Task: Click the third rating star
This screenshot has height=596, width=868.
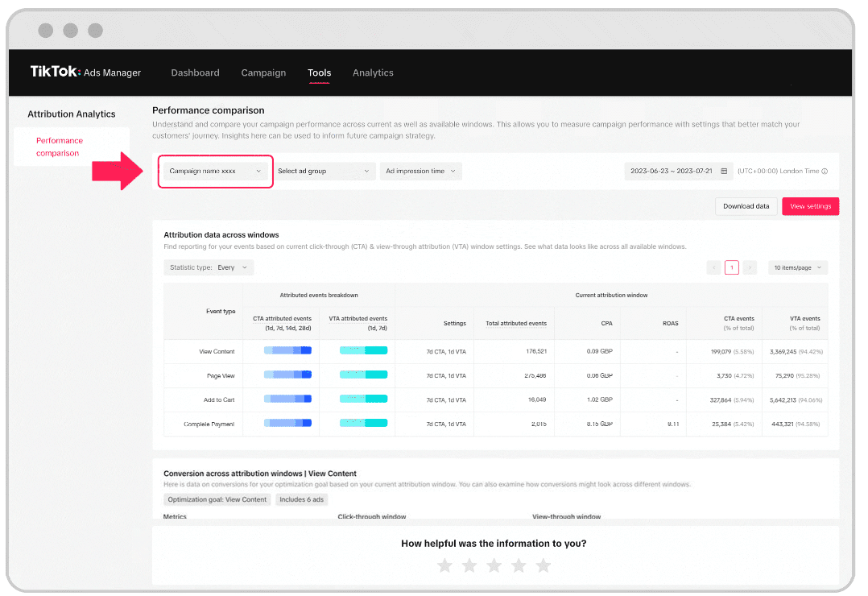Action: coord(494,566)
